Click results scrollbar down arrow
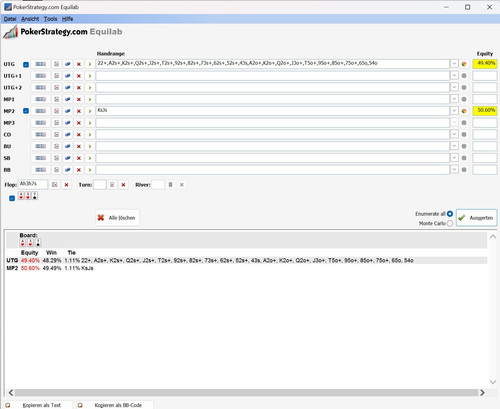500x409 pixels. point(493,382)
